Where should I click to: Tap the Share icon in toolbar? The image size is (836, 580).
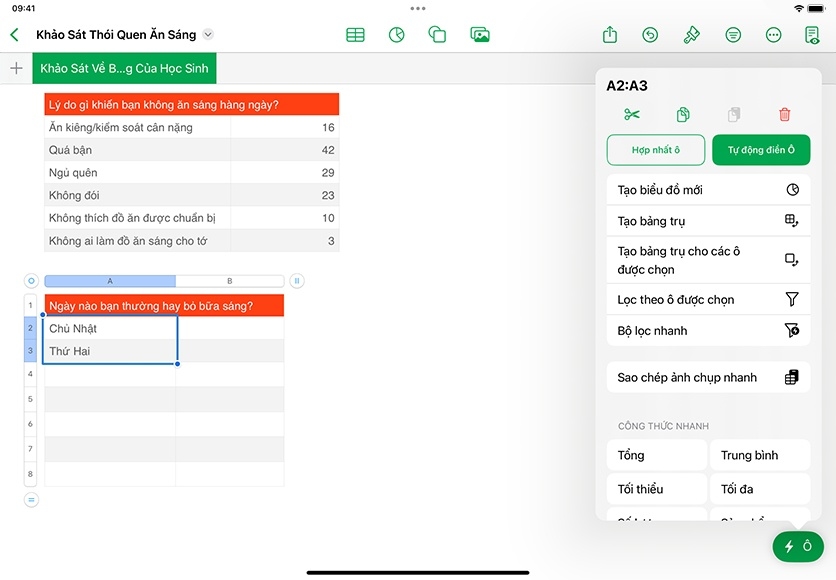tap(610, 35)
